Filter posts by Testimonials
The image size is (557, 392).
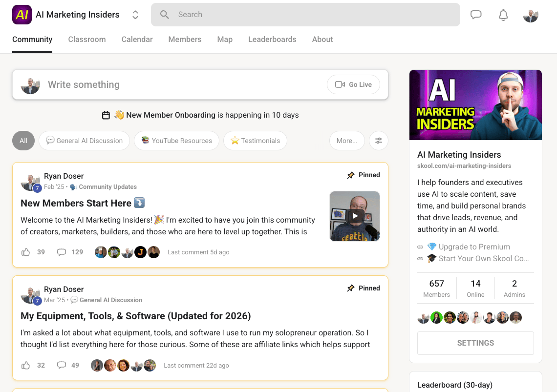(255, 141)
